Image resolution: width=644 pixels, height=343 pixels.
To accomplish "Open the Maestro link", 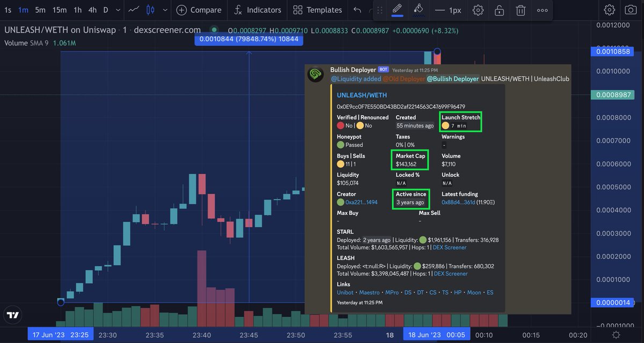I will (369, 293).
